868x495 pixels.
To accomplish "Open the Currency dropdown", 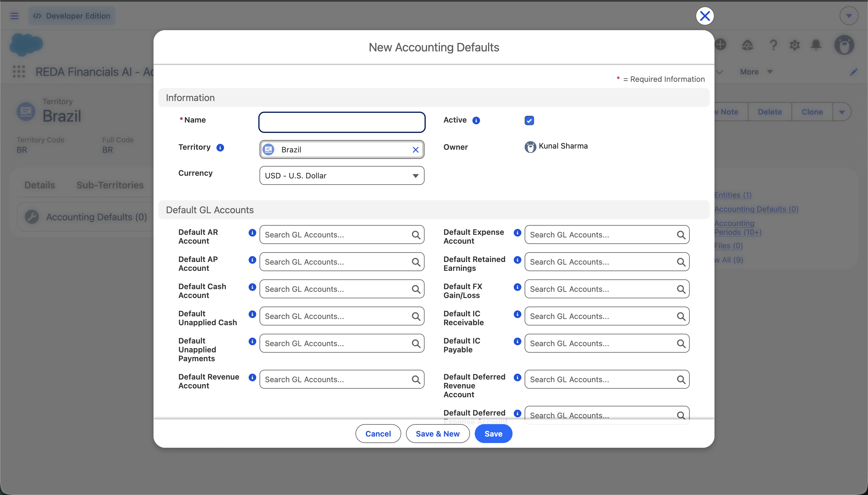I will [342, 175].
